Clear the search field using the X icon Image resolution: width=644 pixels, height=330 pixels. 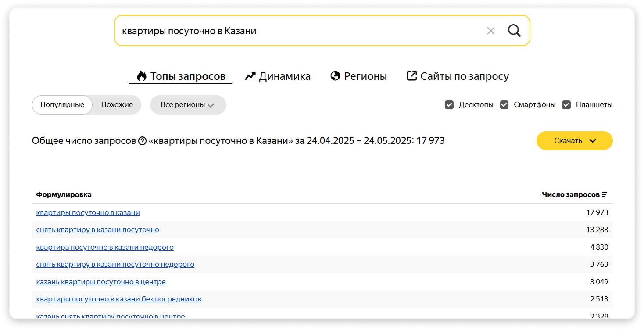click(x=490, y=30)
